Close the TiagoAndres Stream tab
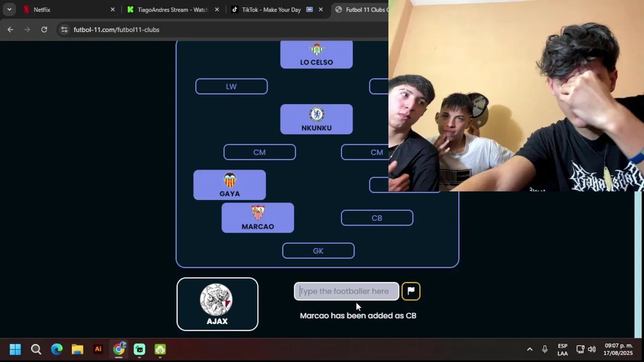Screen dimensions: 644x362 [217, 10]
